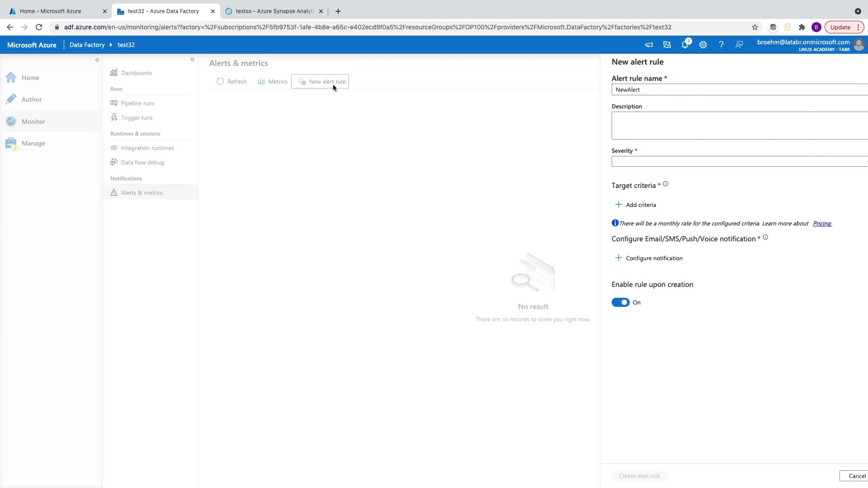Click the announcements megaphone icon

click(649, 45)
